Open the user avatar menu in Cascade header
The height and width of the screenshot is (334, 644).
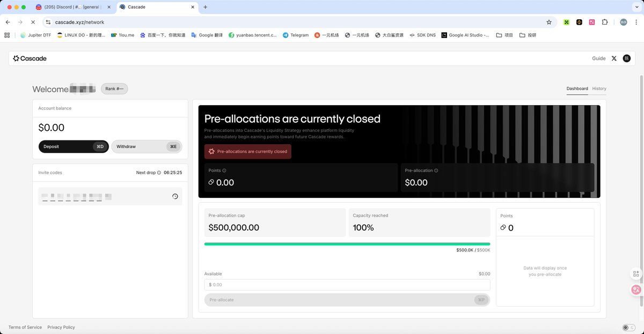click(627, 58)
